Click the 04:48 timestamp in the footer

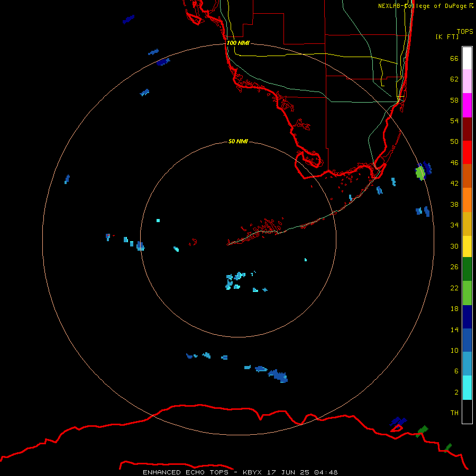point(326,472)
